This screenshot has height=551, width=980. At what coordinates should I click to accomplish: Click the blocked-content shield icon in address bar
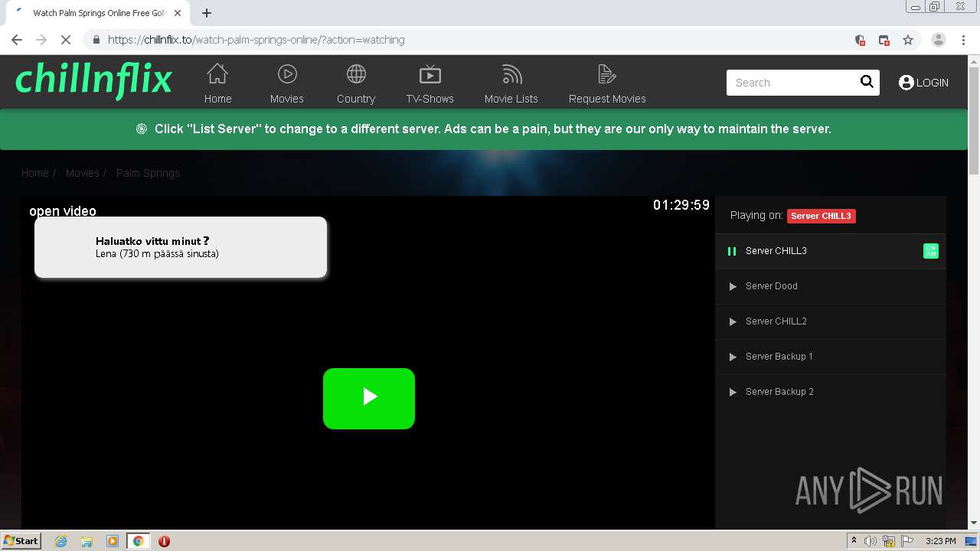tap(860, 40)
